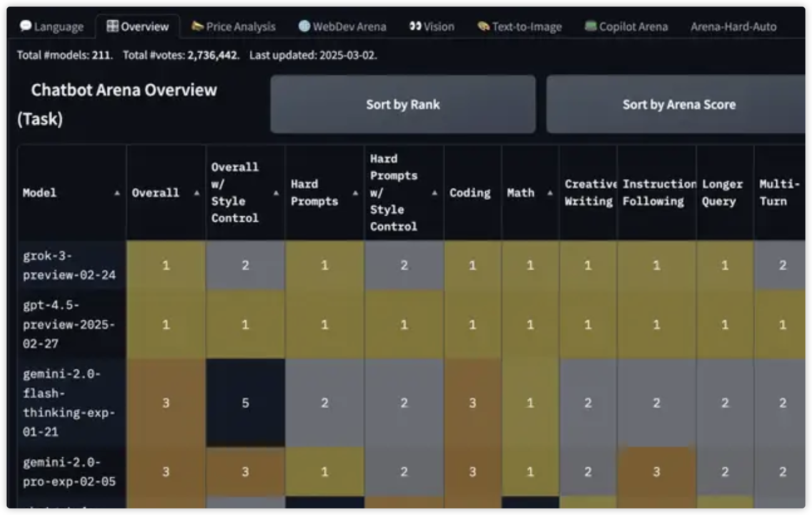
Task: Click the Longer Query cell for gemini-2.0-pro-exp
Action: click(725, 472)
